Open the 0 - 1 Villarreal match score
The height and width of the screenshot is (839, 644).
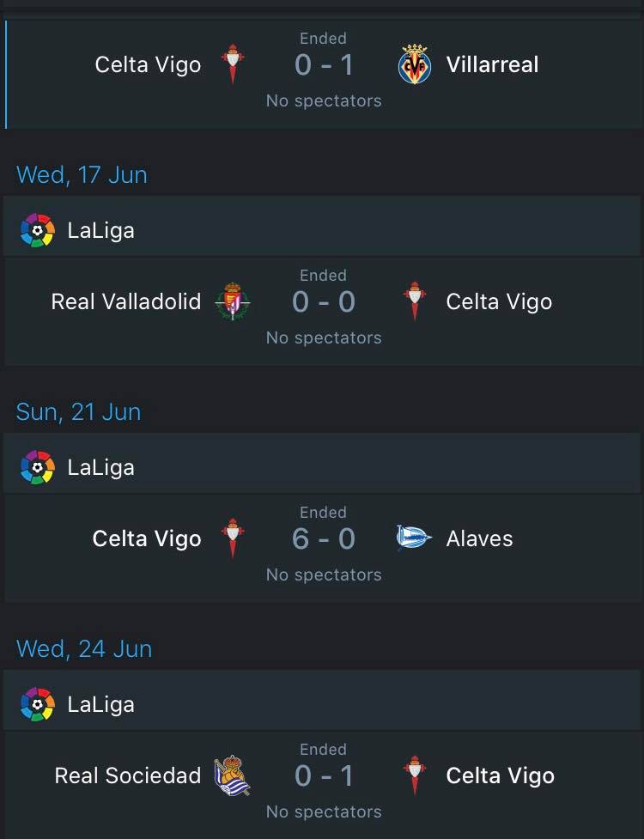coord(324,65)
